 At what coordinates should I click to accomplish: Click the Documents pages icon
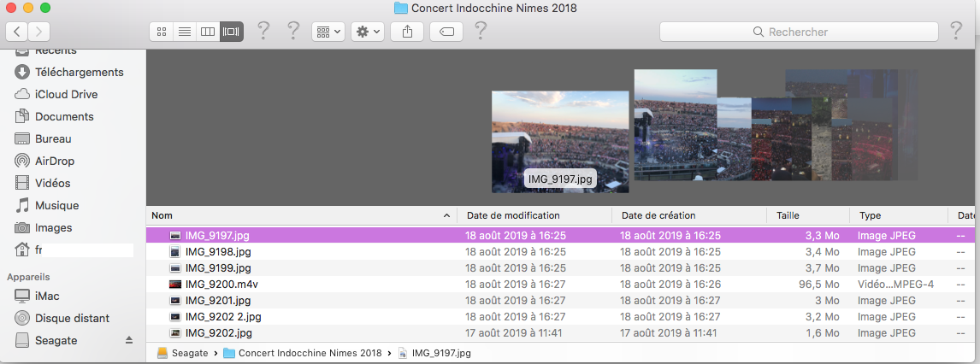click(x=22, y=117)
